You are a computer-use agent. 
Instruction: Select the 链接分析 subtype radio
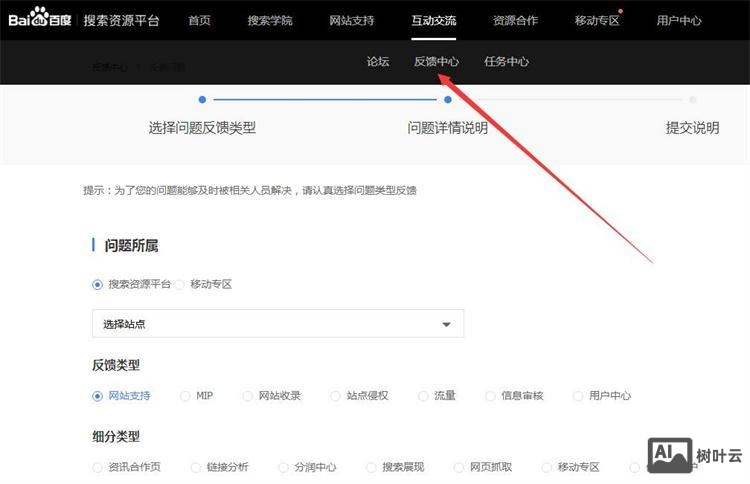(196, 467)
